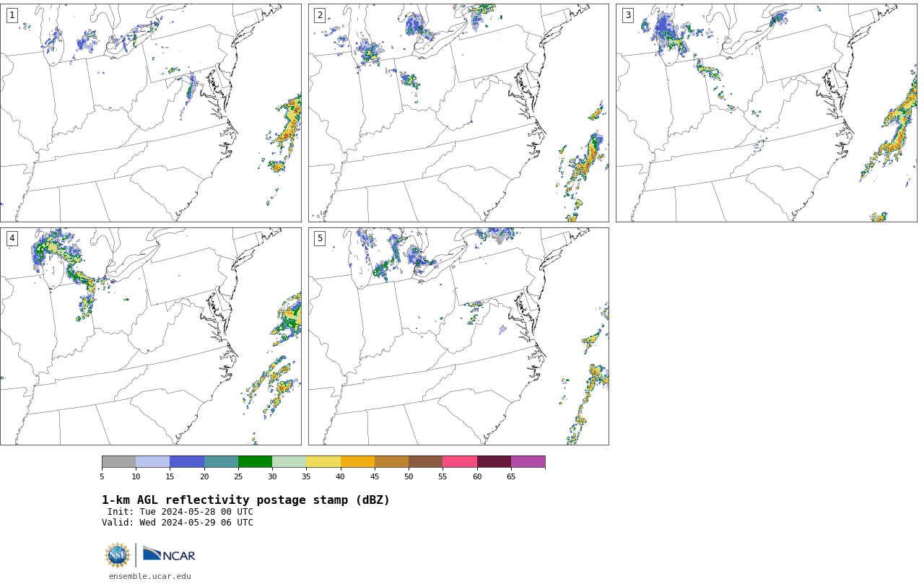The height and width of the screenshot is (584, 924).
Task: Click the member number 4 label box
Action: [12, 238]
